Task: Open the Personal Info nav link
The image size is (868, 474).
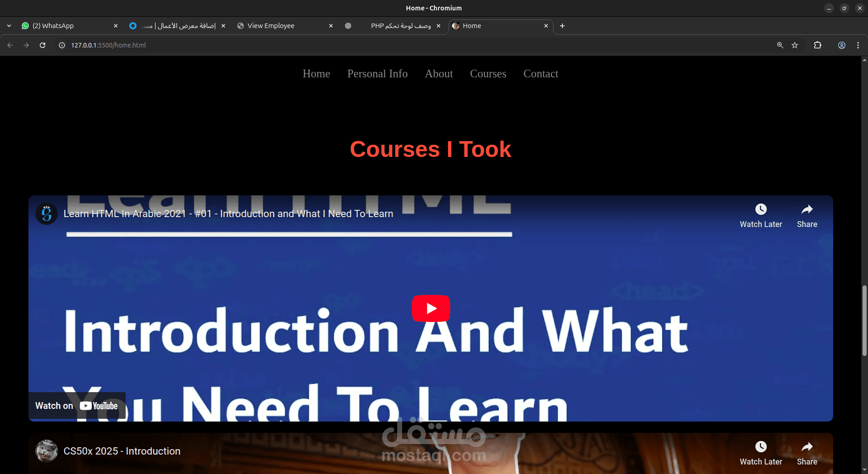Action: point(377,74)
